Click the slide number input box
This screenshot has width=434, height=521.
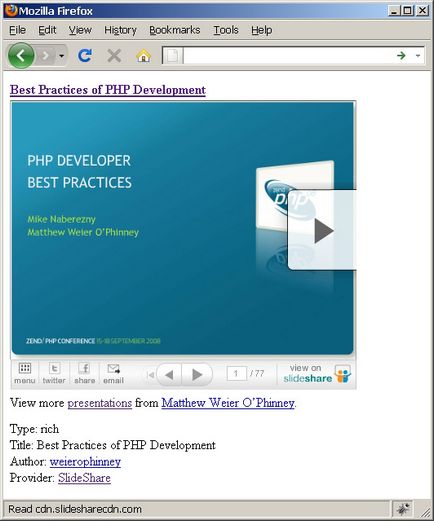click(x=236, y=373)
